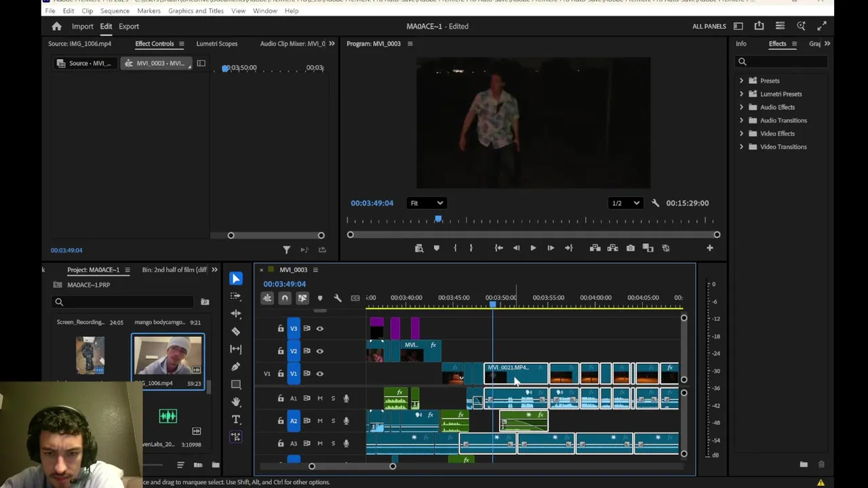Click the Effect Controls filter icon
The image size is (868, 488).
coord(286,250)
